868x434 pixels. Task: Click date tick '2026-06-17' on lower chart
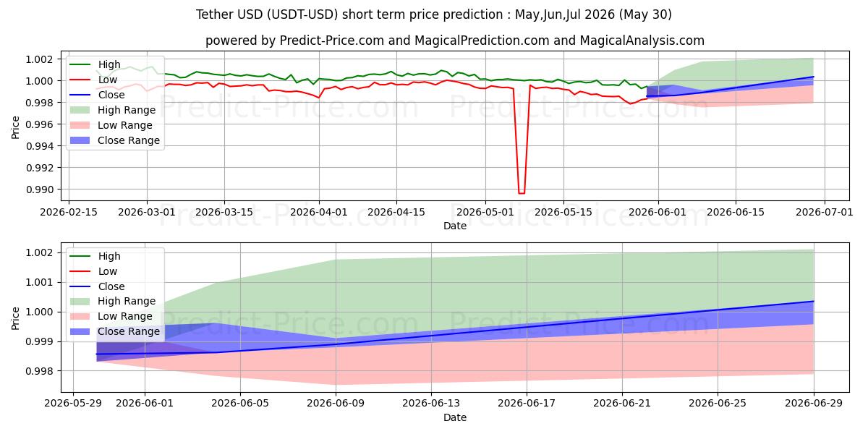click(x=527, y=403)
